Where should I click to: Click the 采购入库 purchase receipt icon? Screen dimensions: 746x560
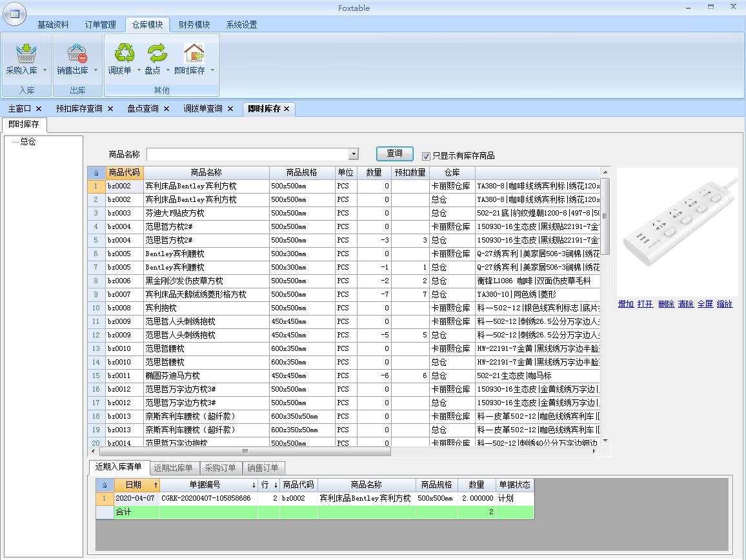[x=25, y=54]
